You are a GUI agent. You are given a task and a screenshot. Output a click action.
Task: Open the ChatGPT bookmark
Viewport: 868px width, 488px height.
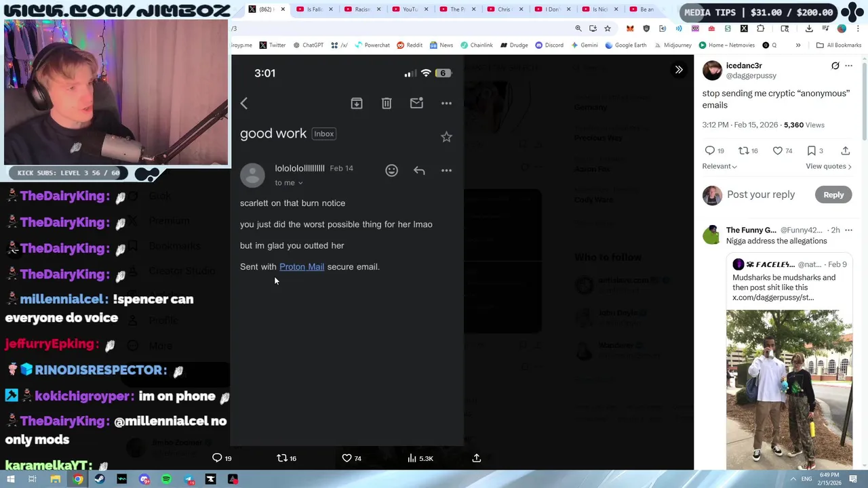click(309, 45)
